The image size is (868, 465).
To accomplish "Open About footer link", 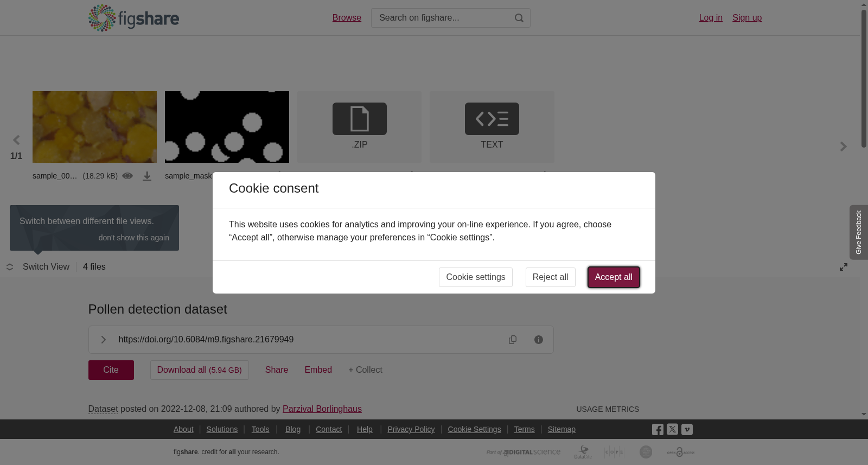I will click(x=183, y=429).
